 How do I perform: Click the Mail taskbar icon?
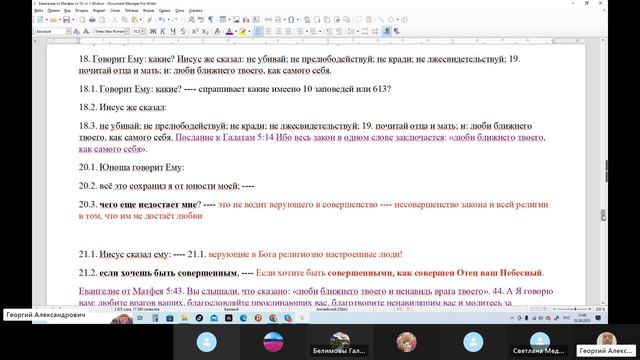pyautogui.click(x=214, y=318)
